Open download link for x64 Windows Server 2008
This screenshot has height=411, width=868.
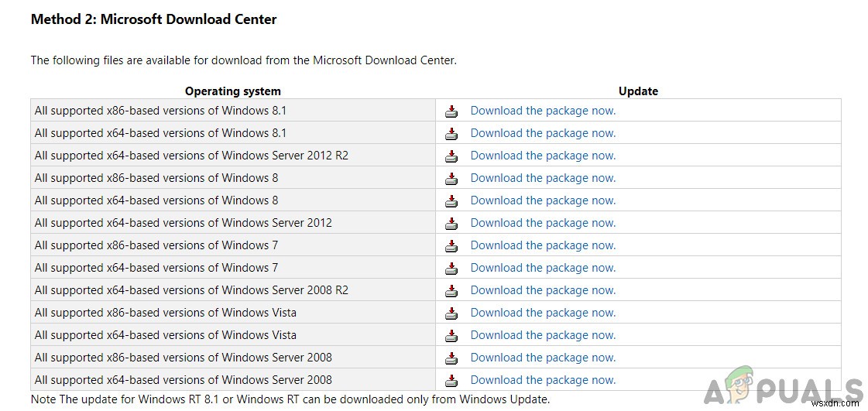pyautogui.click(x=543, y=380)
